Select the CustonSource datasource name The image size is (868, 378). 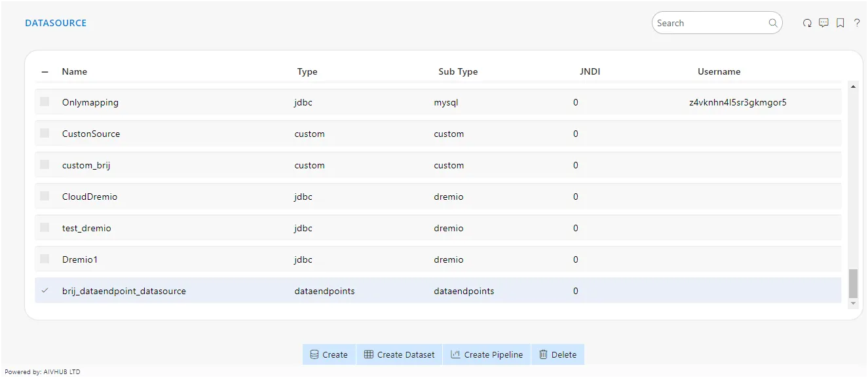point(91,134)
